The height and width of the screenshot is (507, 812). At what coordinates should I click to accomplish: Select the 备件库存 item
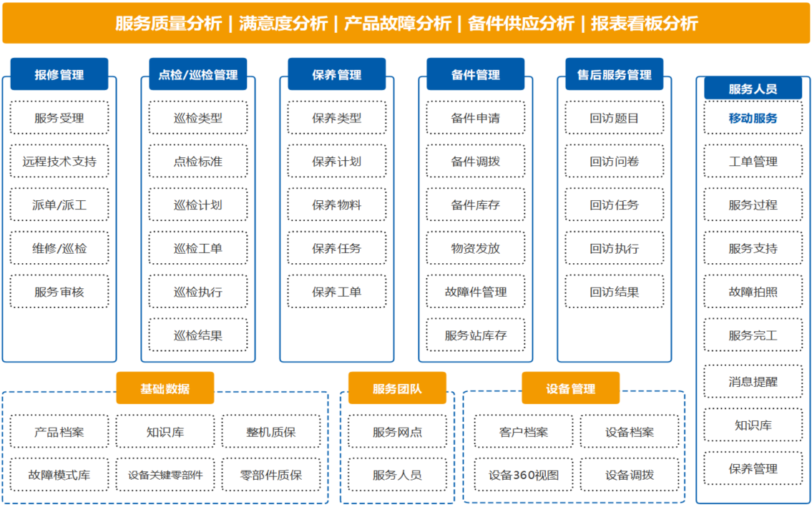pos(475,205)
